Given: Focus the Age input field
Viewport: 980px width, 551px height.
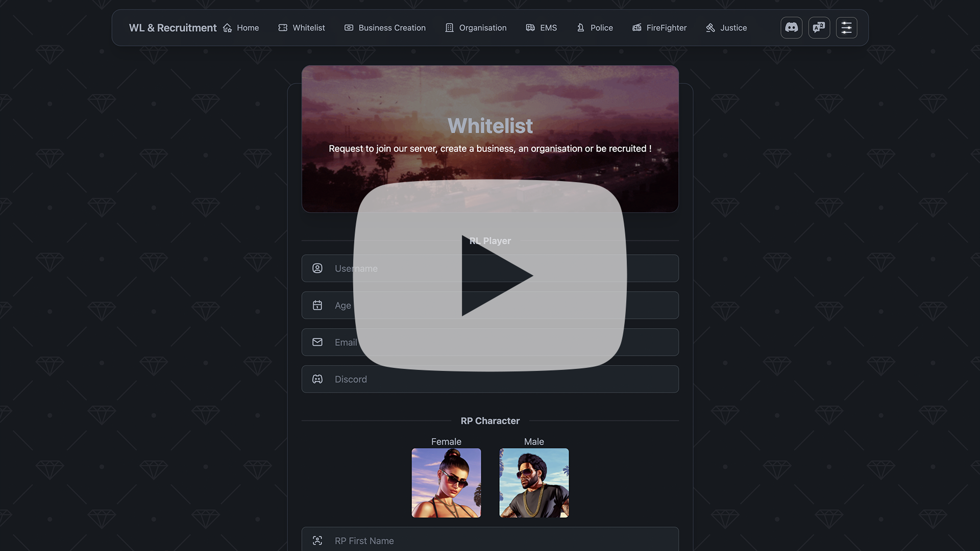Looking at the screenshot, I should pos(490,305).
